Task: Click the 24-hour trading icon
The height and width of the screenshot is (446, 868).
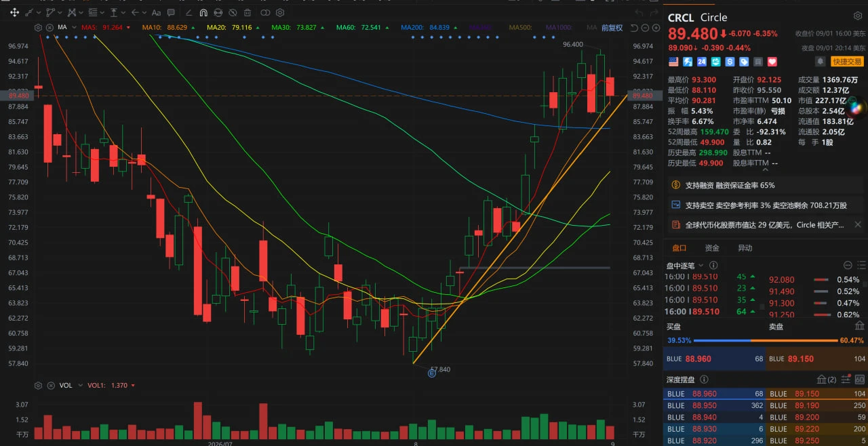Action: [702, 62]
